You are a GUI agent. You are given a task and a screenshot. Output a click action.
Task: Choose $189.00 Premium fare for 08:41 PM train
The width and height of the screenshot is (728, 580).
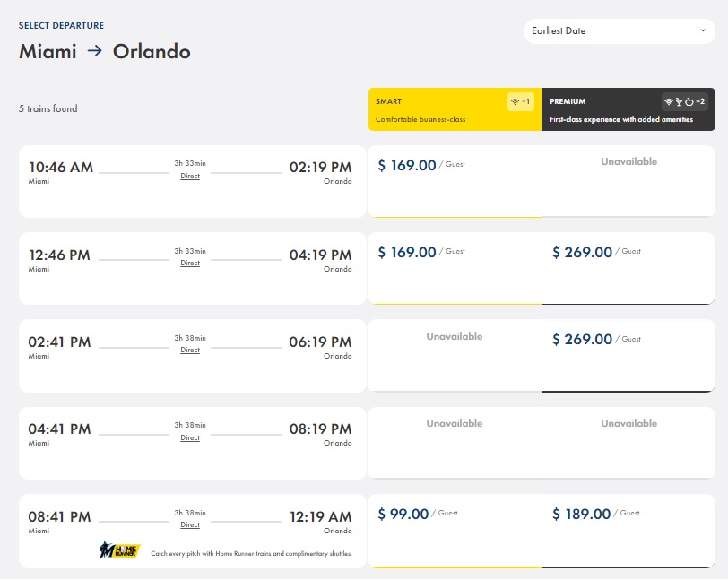tap(628, 531)
